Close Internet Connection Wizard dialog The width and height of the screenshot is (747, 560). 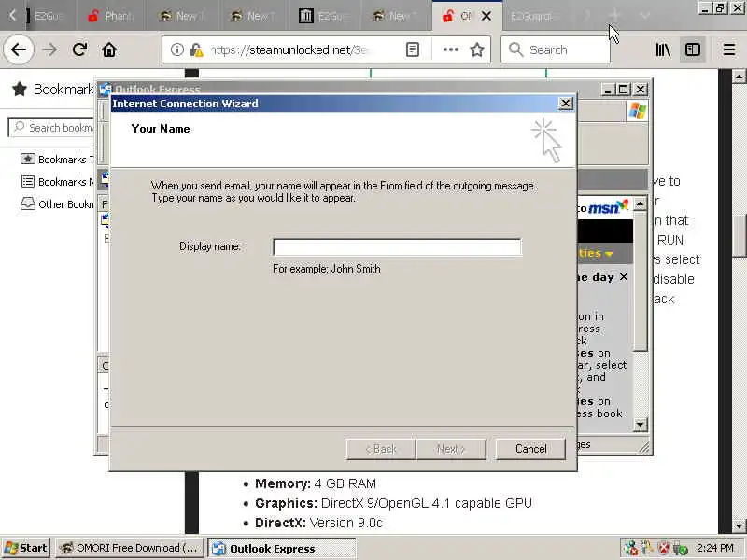[566, 104]
